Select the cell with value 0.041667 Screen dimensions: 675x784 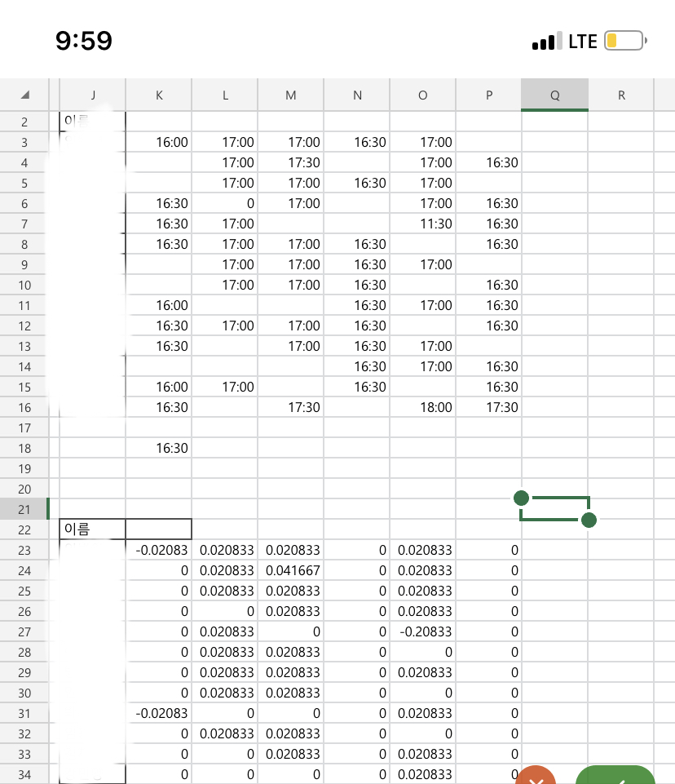(x=291, y=570)
